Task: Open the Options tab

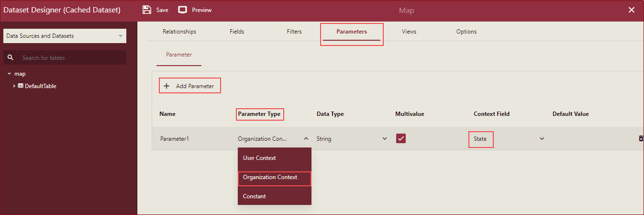Action: pyautogui.click(x=466, y=32)
